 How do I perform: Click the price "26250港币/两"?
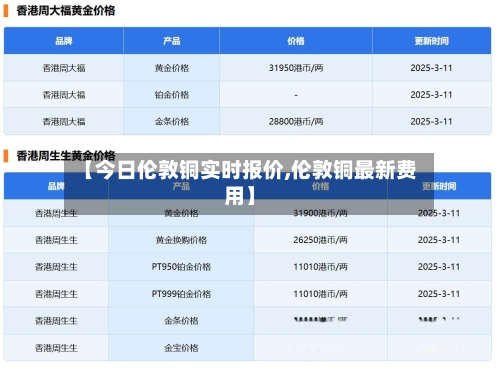pyautogui.click(x=320, y=240)
